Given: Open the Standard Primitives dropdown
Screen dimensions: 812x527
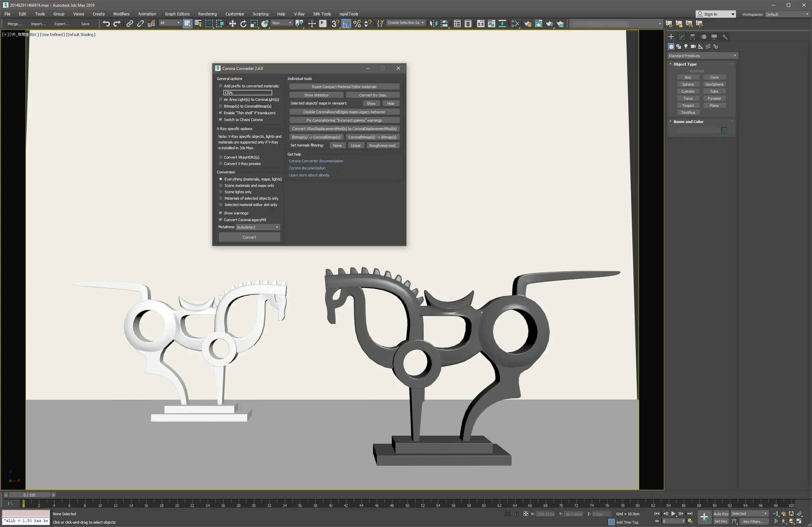Looking at the screenshot, I should [x=702, y=55].
